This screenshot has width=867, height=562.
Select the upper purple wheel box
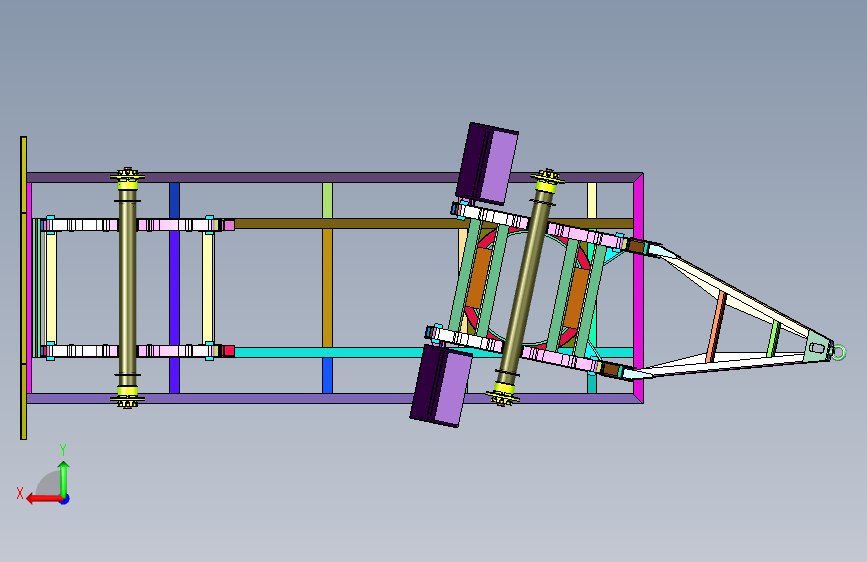click(x=487, y=164)
